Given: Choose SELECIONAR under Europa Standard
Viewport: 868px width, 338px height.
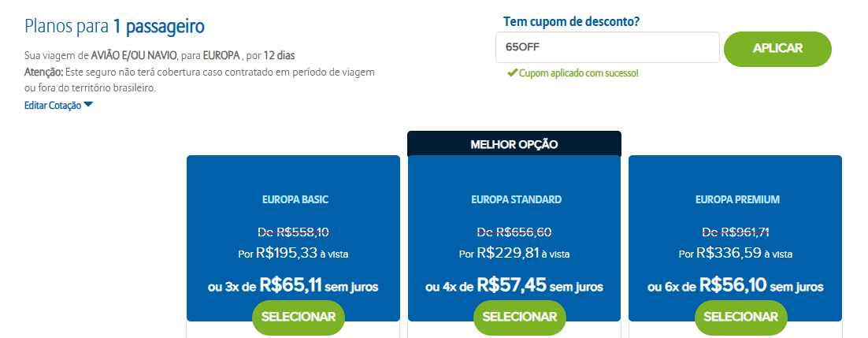Looking at the screenshot, I should pyautogui.click(x=519, y=317).
